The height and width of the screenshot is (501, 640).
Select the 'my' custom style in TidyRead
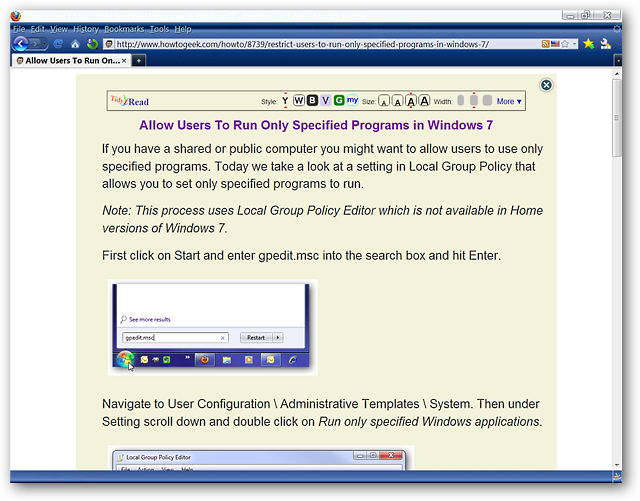coord(352,100)
